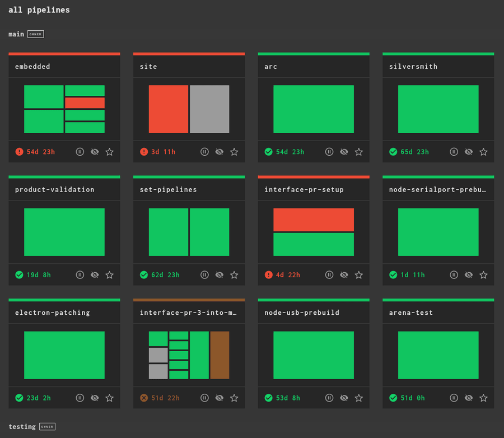504x438 pixels.
Task: Pause the node-usb-prebuild pipeline
Action: pyautogui.click(x=329, y=398)
